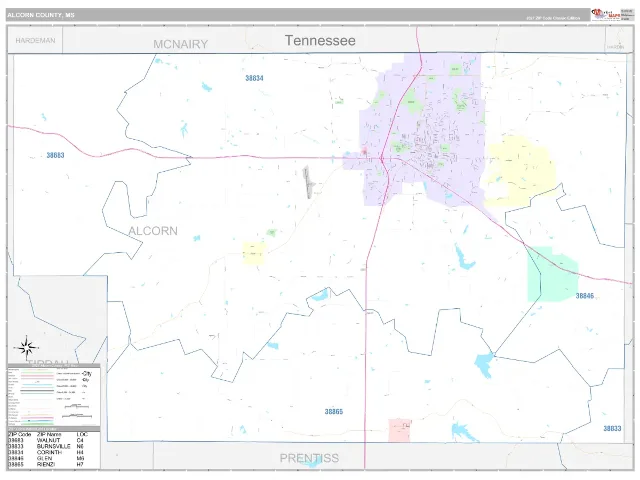Click the top City symbol in legend
This screenshot has width=640, height=480.
pyautogui.click(x=86, y=373)
